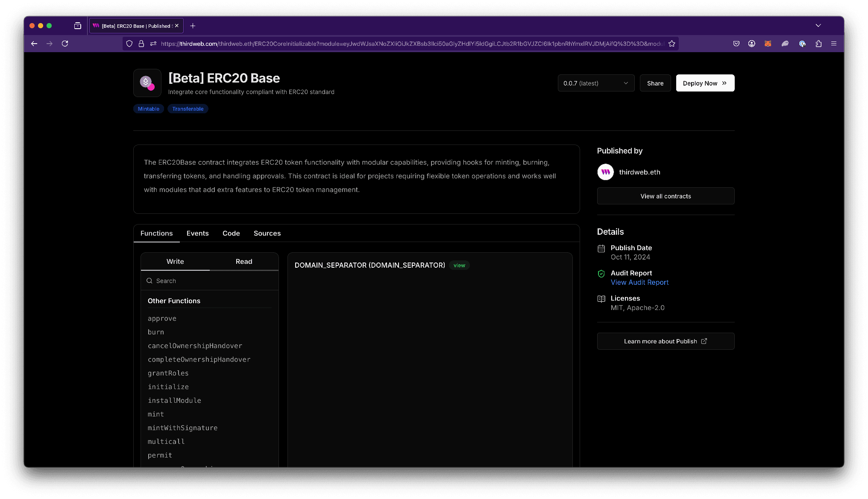This screenshot has width=868, height=499.
Task: Toggle the Mintable filter badge
Action: tap(148, 109)
